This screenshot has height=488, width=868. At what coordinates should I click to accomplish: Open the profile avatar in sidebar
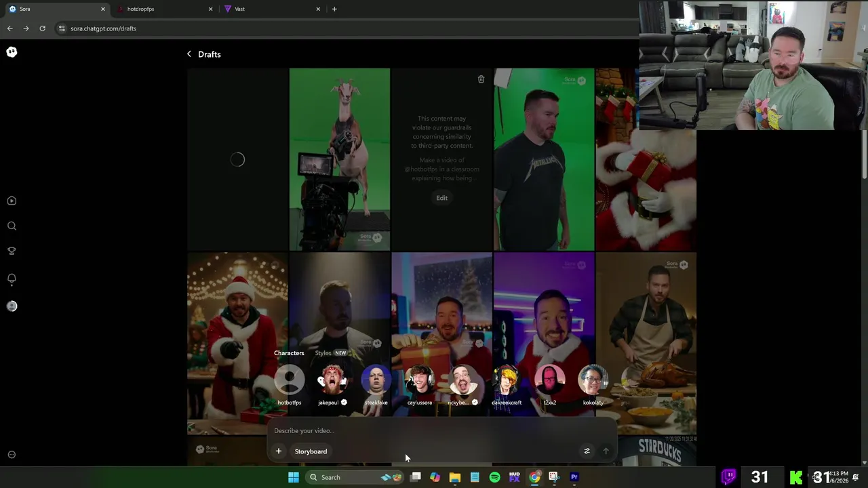[x=12, y=306]
